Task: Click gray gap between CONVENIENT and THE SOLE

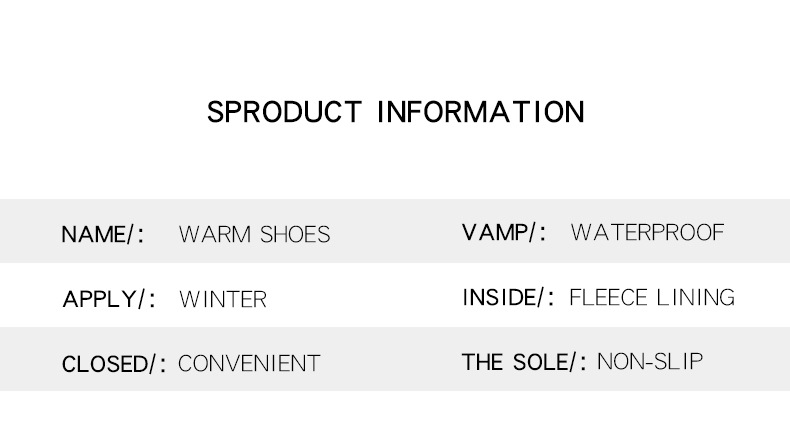Action: pos(390,362)
